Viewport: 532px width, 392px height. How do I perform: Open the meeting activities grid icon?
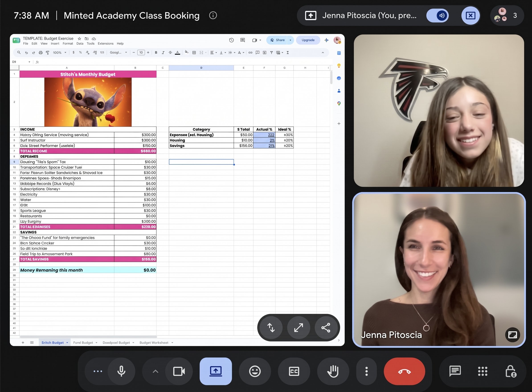pos(483,371)
